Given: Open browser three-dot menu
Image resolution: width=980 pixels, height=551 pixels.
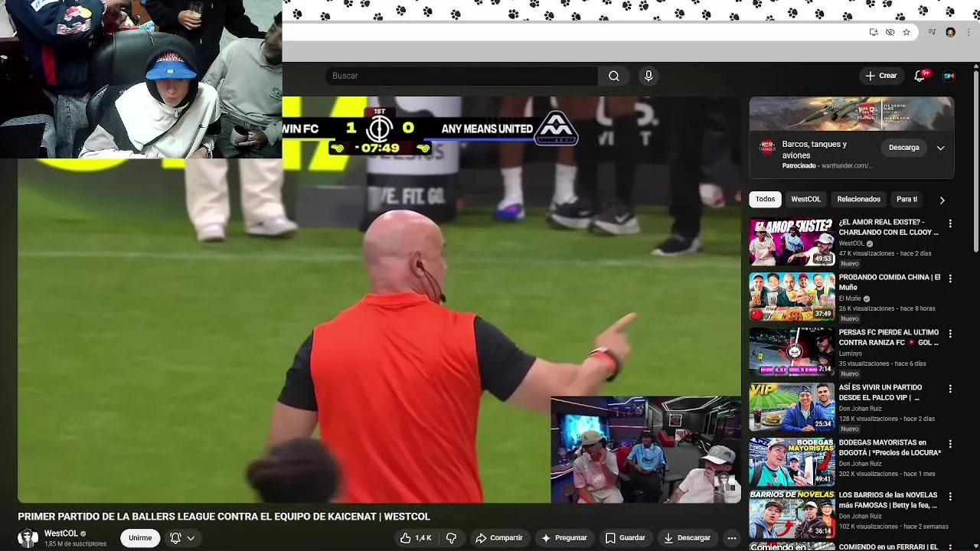Looking at the screenshot, I should (969, 32).
